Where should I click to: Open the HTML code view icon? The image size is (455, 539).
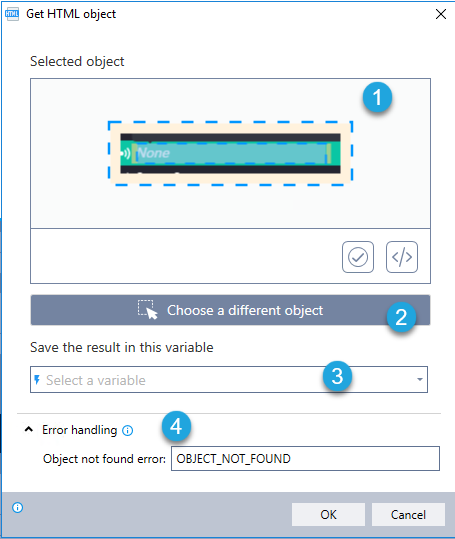pyautogui.click(x=402, y=257)
